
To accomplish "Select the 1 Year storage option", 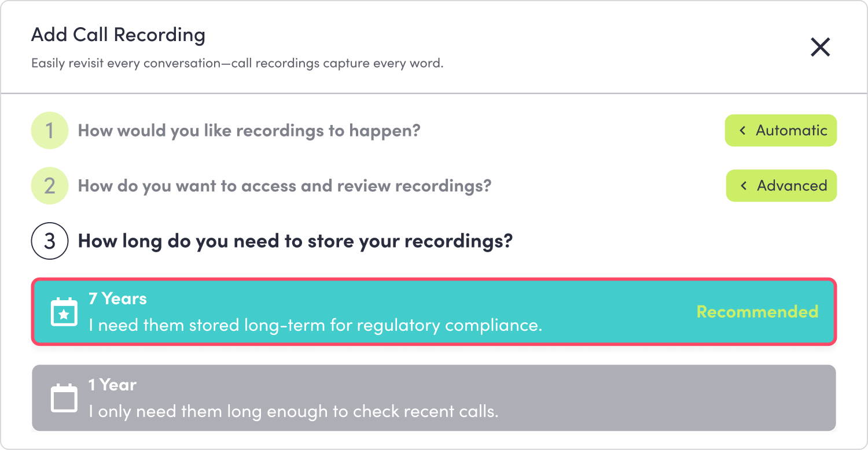I will click(434, 398).
